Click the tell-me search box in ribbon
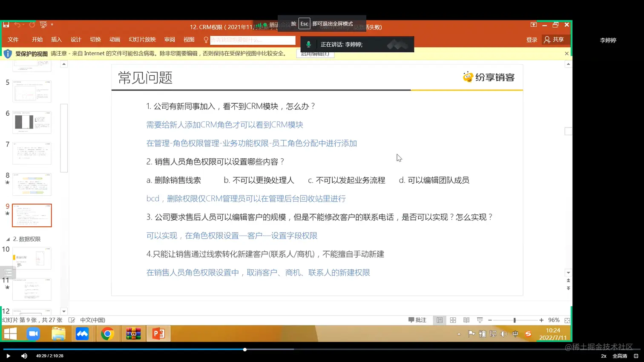This screenshot has width=644, height=362. (253, 40)
